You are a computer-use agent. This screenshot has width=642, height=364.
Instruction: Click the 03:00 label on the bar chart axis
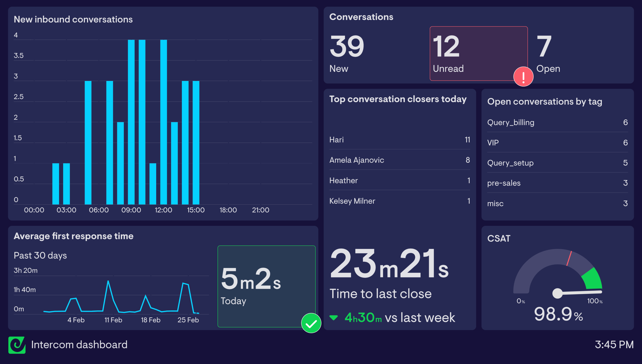pyautogui.click(x=66, y=210)
